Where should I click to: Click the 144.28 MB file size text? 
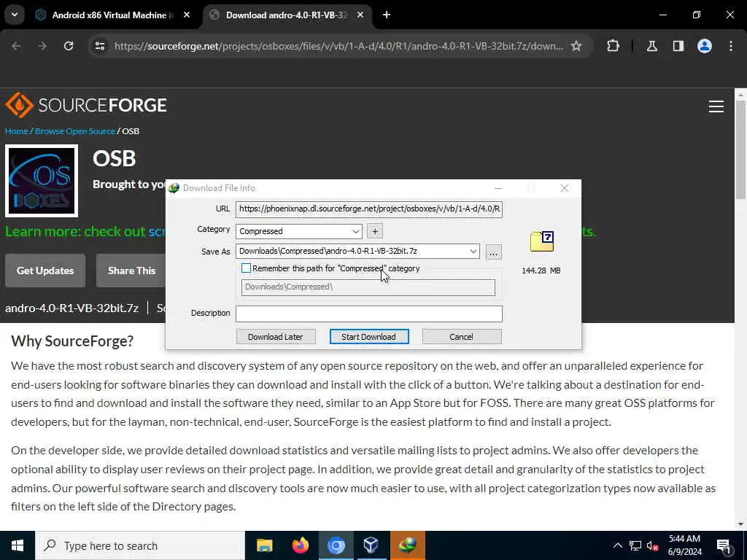541,271
